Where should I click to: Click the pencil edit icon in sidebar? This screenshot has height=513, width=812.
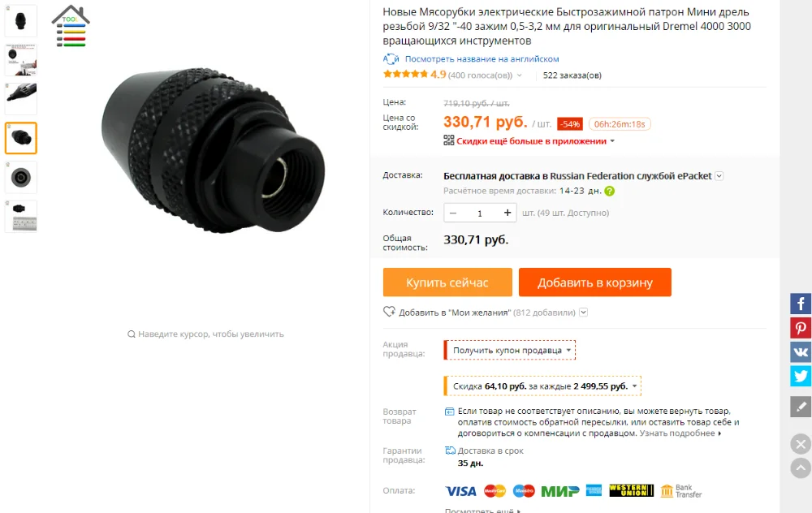tap(800, 407)
